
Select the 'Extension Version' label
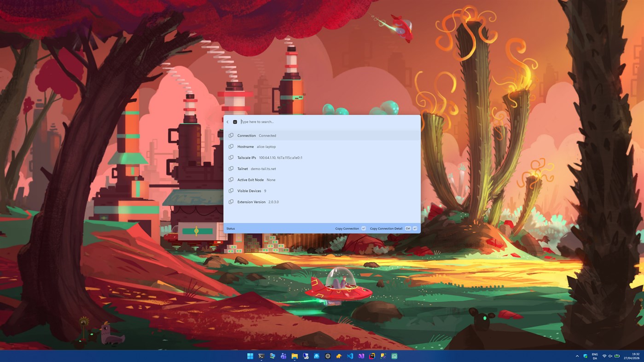click(251, 202)
